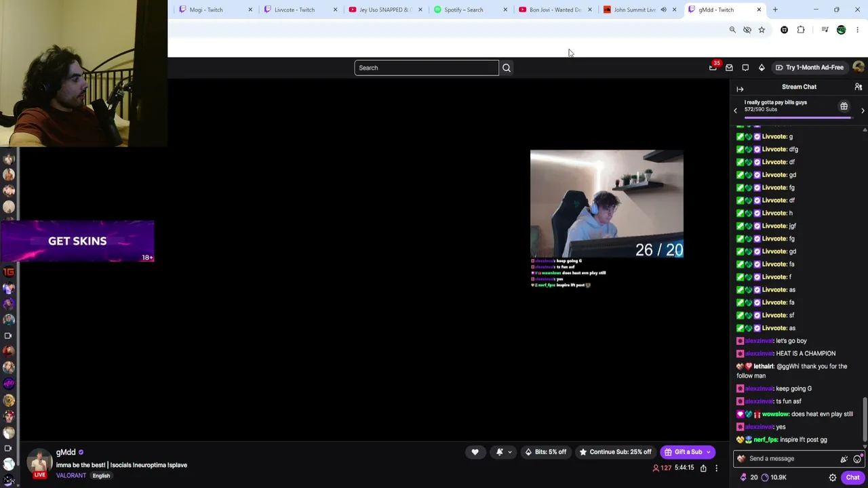Viewport: 868px width, 488px height.
Task: Click the purple Chat send button
Action: coord(852,477)
